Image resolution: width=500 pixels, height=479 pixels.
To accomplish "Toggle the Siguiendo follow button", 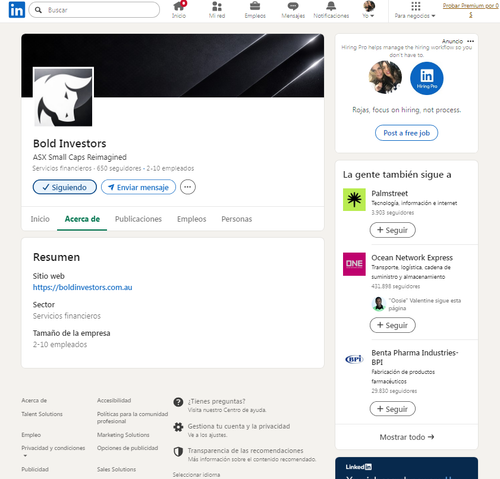I will pos(65,187).
